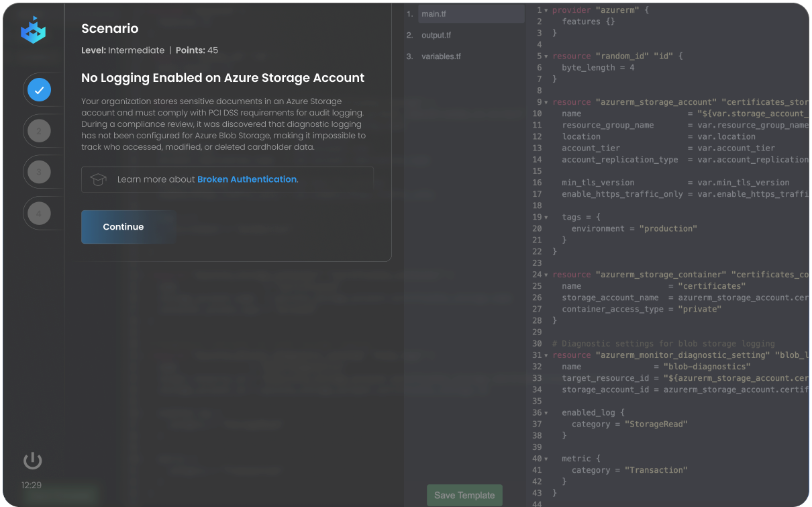Select the completed step 1 checkmark
Viewport: 812px width, 507px height.
(39, 90)
